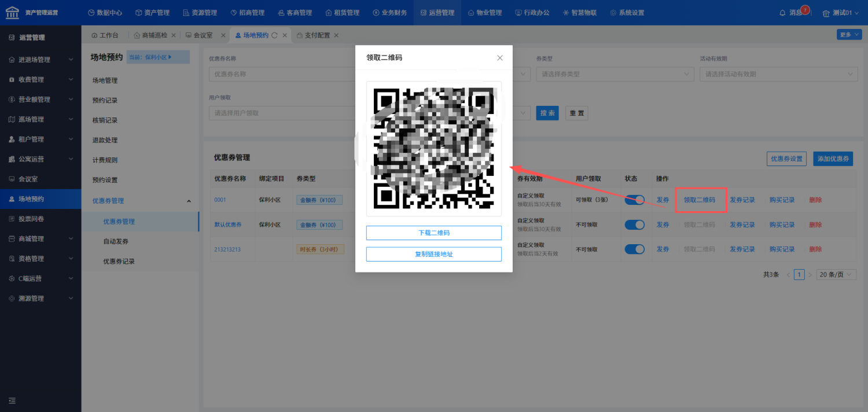Click the QR code image in the dialog

[434, 149]
